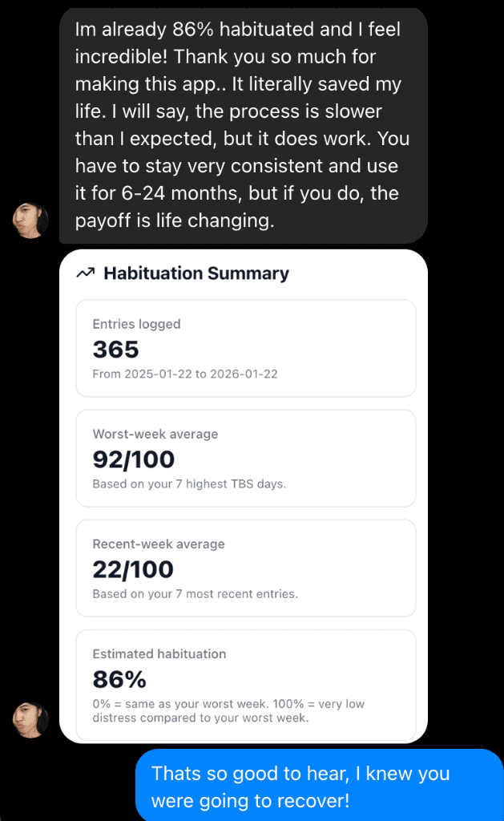
Task: Tap the lower contact profile avatar
Action: point(30,719)
